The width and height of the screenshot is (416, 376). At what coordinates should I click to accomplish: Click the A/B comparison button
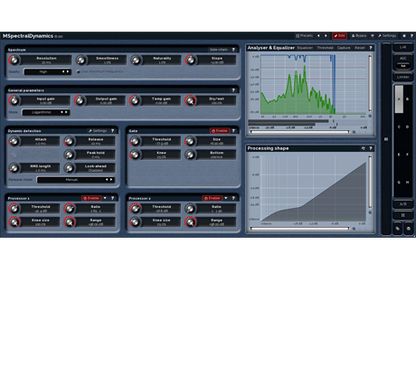point(403,204)
